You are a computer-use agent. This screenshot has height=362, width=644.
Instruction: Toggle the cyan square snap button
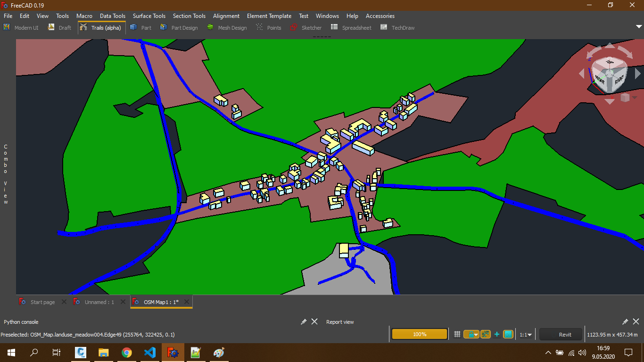point(508,335)
